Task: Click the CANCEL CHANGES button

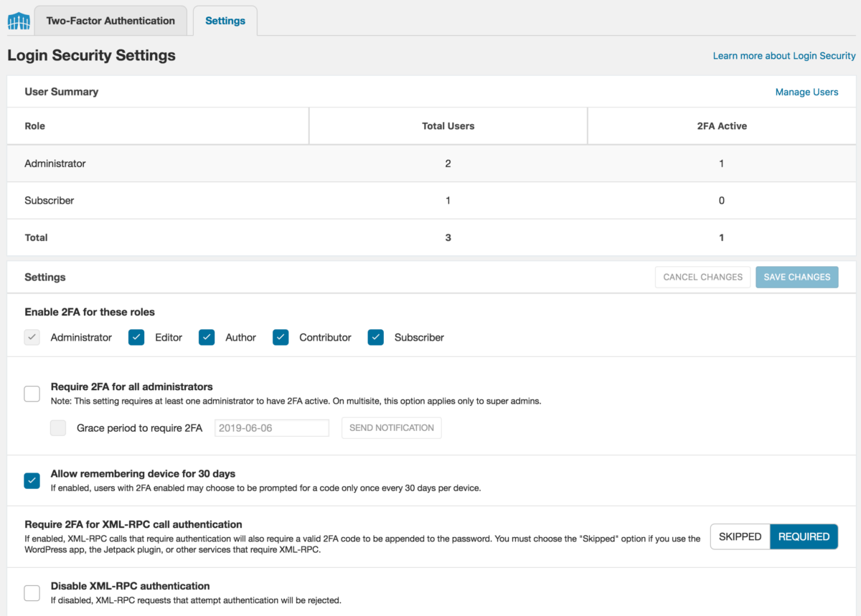Action: [702, 277]
